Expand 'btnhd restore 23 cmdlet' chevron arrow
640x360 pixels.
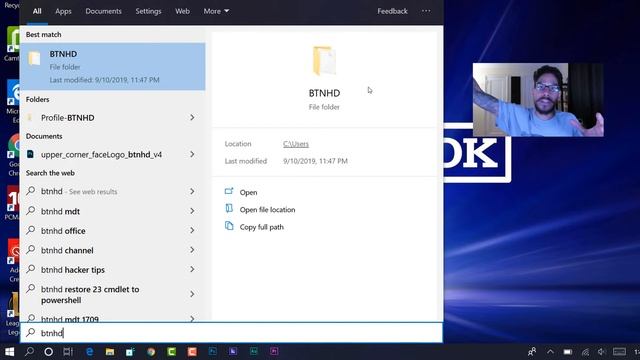[x=192, y=294]
